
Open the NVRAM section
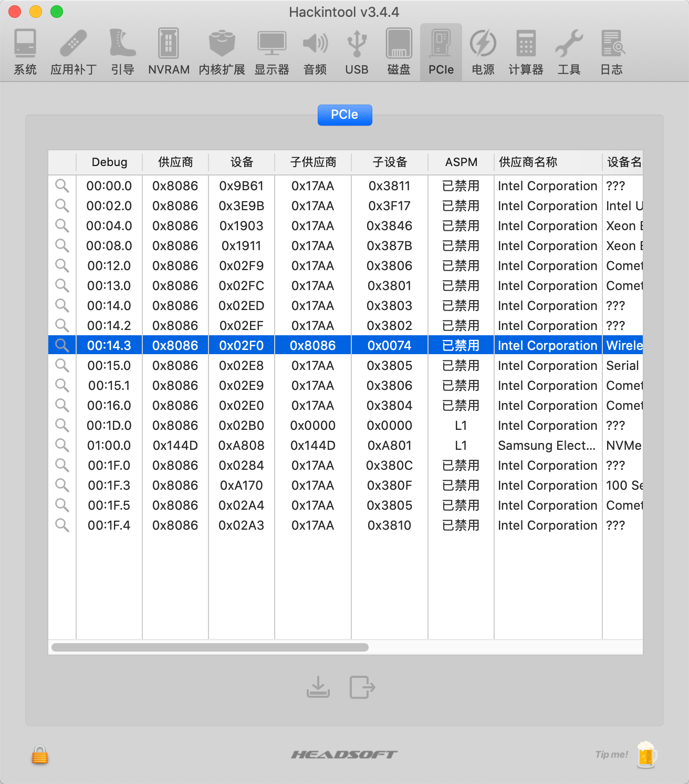(x=169, y=52)
